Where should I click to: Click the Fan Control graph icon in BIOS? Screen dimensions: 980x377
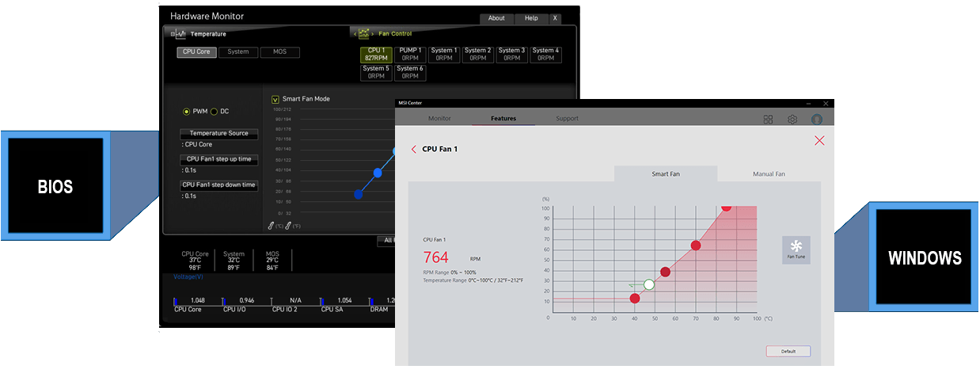(364, 34)
